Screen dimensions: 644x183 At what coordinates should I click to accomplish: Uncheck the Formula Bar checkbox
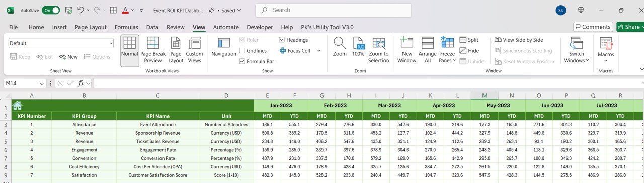243,61
